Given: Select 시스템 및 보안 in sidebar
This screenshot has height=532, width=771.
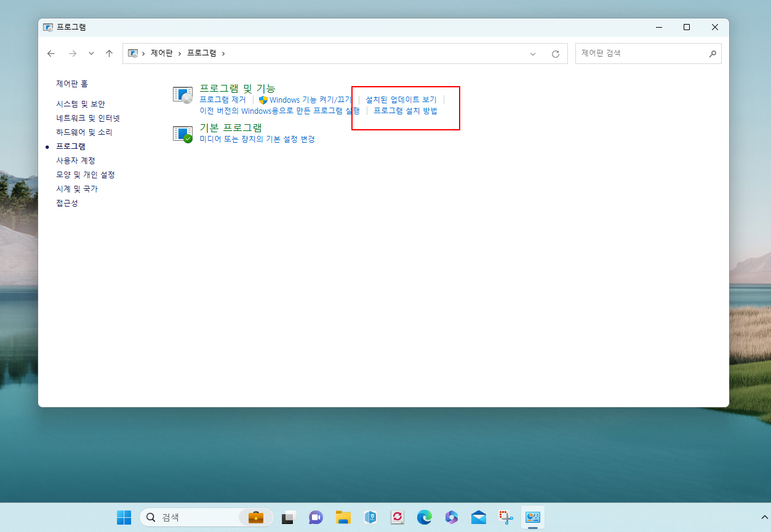Looking at the screenshot, I should coord(81,104).
